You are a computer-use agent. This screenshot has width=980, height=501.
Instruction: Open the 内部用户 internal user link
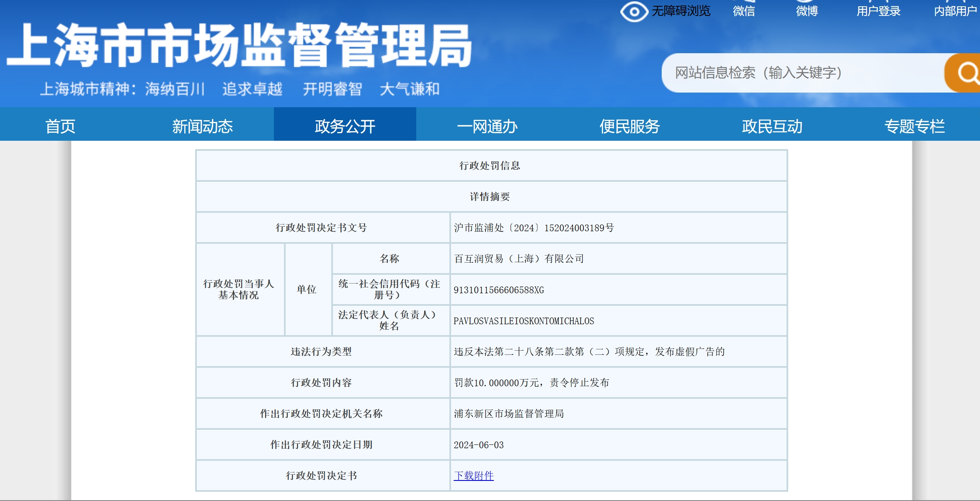click(x=955, y=11)
